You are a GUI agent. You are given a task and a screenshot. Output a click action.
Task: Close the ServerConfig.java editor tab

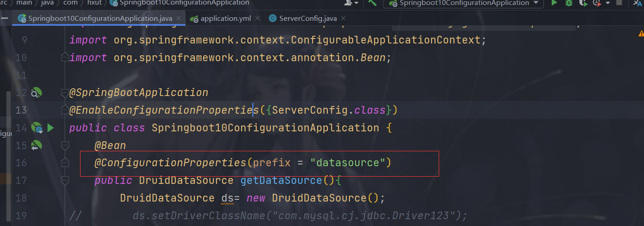click(x=343, y=19)
